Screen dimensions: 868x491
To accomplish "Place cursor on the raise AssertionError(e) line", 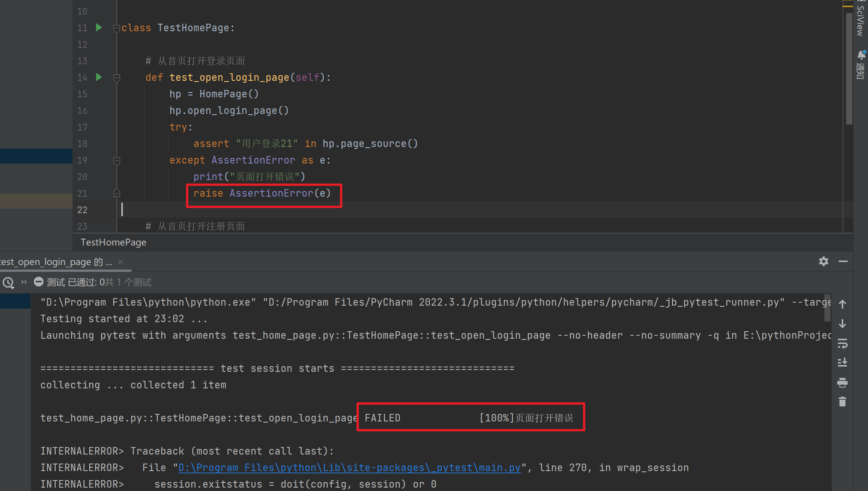I will click(262, 193).
